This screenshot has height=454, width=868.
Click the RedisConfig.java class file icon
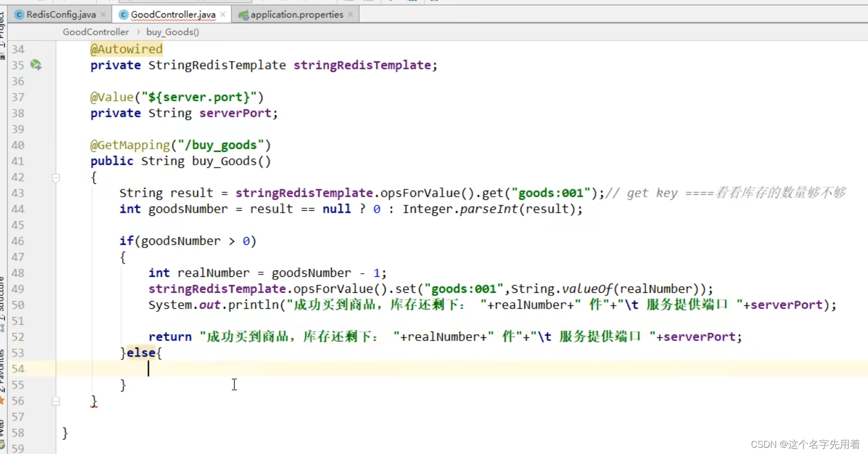point(19,14)
